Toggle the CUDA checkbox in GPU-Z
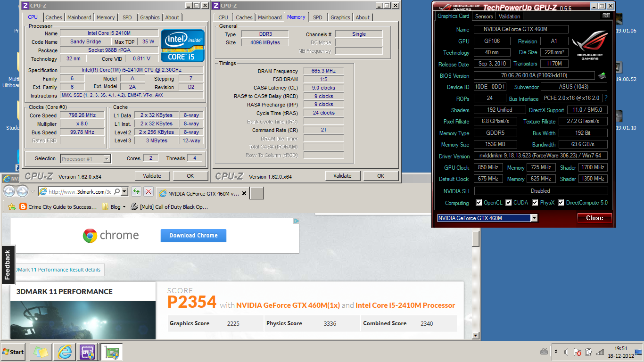Image resolution: width=644 pixels, height=362 pixels. 509,203
